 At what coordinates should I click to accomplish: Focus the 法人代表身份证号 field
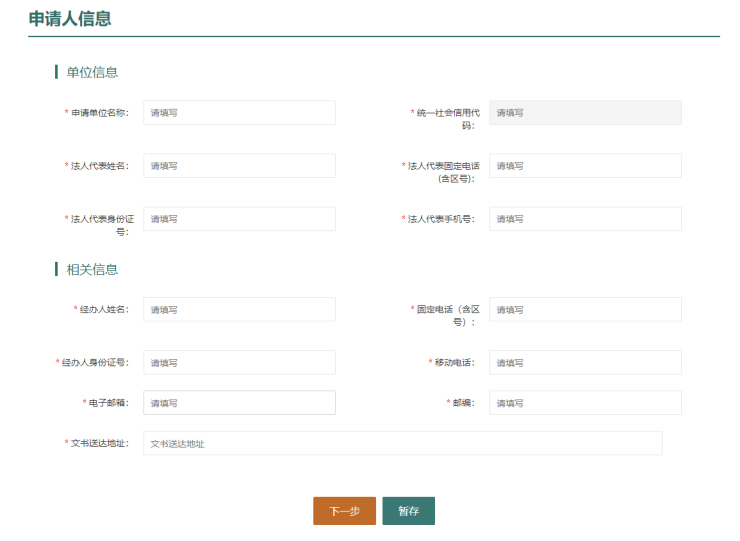click(x=239, y=219)
